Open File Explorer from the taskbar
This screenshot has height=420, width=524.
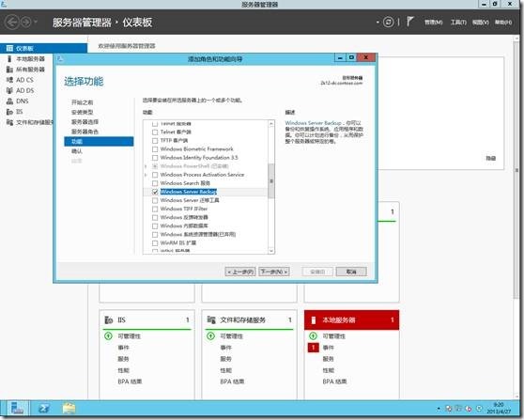69,409
